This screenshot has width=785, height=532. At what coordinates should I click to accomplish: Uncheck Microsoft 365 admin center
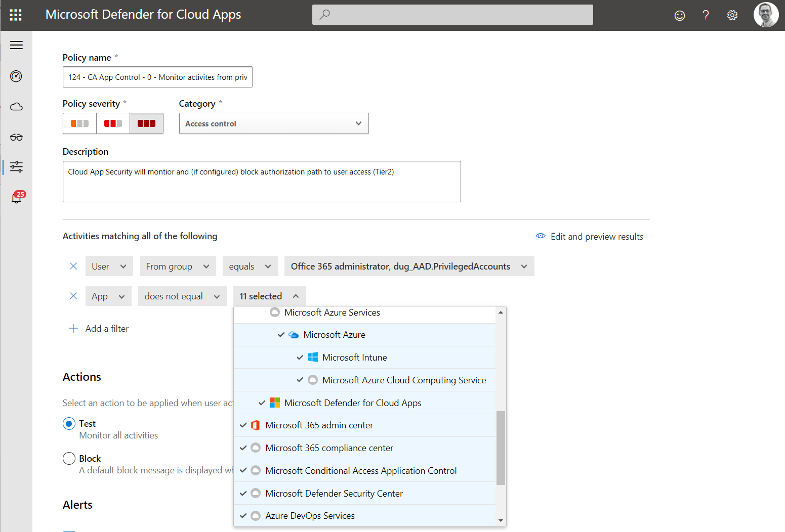243,425
